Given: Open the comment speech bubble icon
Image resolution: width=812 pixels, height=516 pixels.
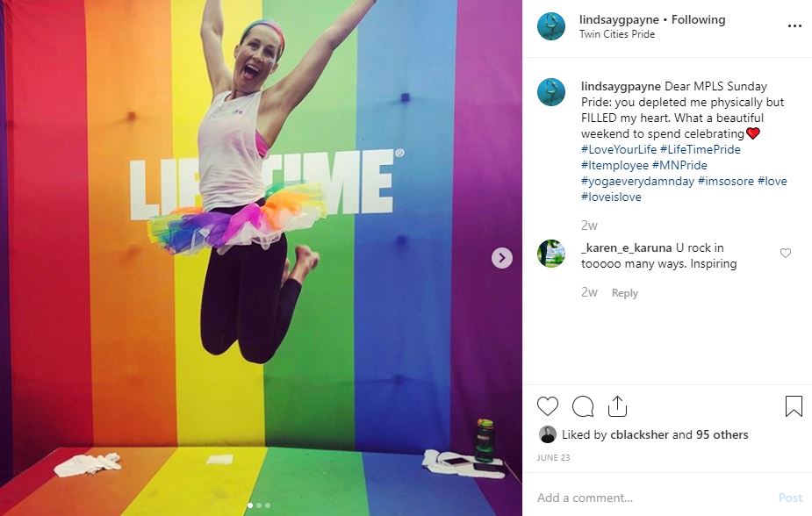Looking at the screenshot, I should tap(583, 406).
